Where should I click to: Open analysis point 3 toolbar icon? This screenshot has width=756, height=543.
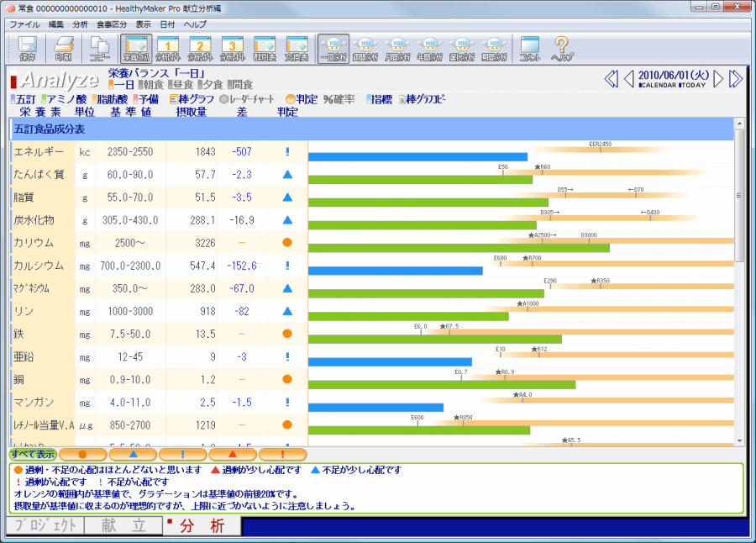click(x=233, y=49)
